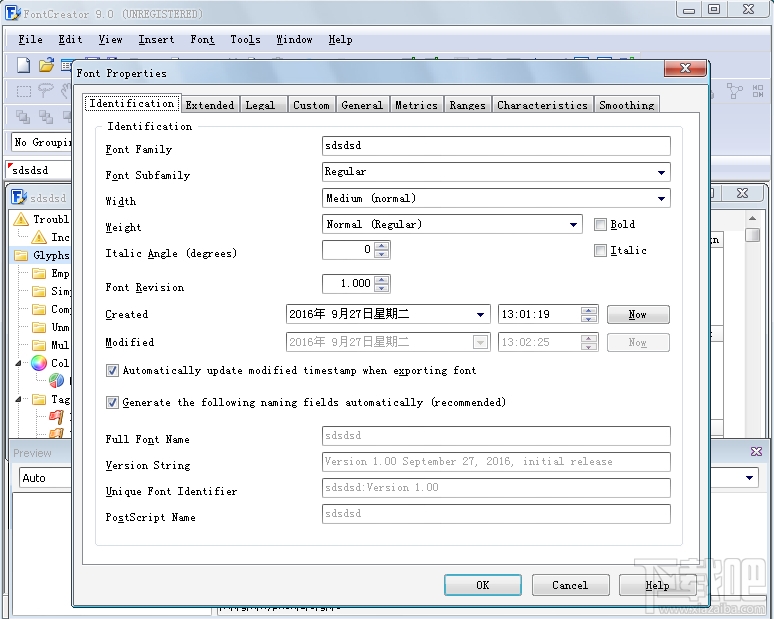The height and width of the screenshot is (619, 774).
Task: Select the Emp folder tree item
Action: [51, 273]
